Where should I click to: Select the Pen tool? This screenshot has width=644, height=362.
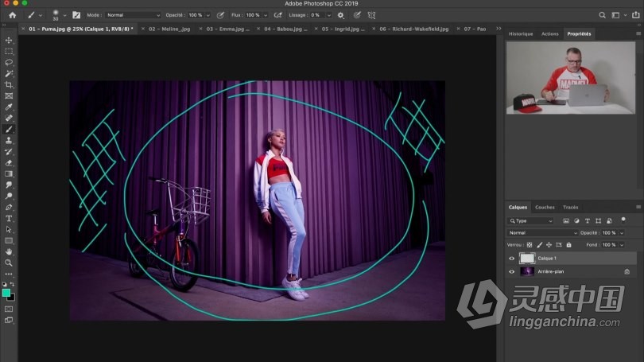point(9,207)
